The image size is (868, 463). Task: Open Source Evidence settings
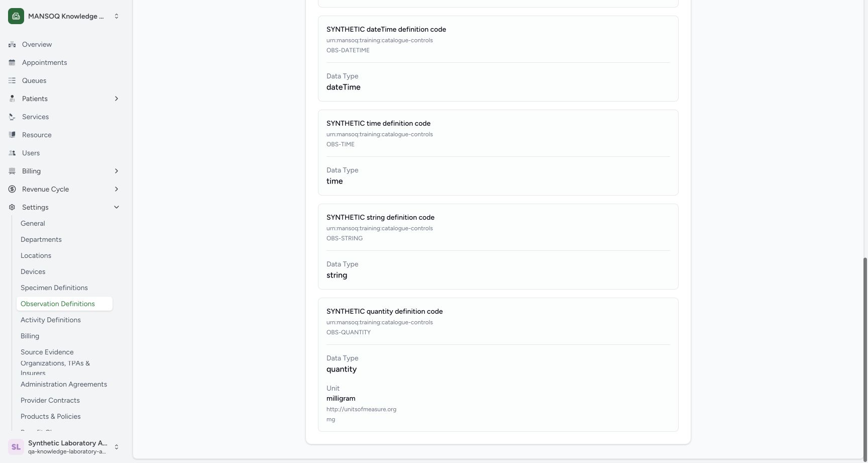click(64, 352)
